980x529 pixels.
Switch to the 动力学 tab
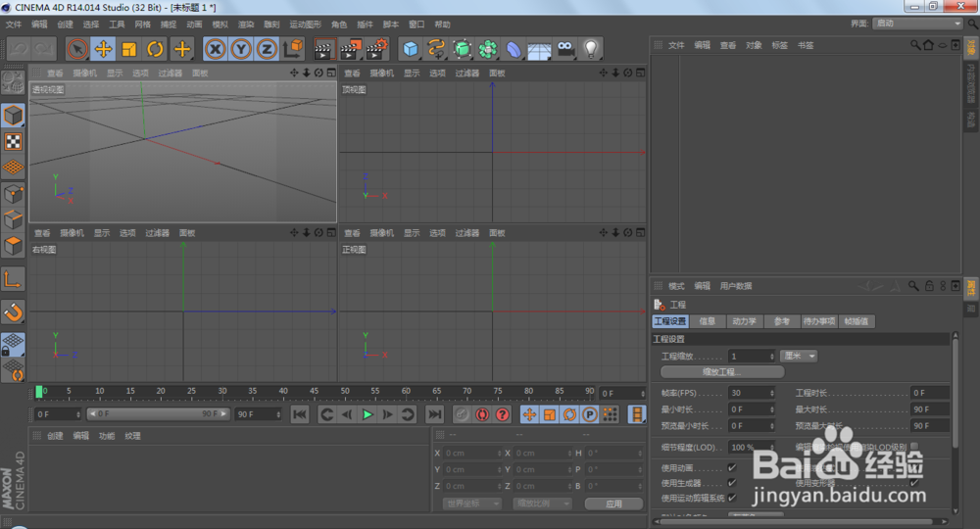click(744, 321)
